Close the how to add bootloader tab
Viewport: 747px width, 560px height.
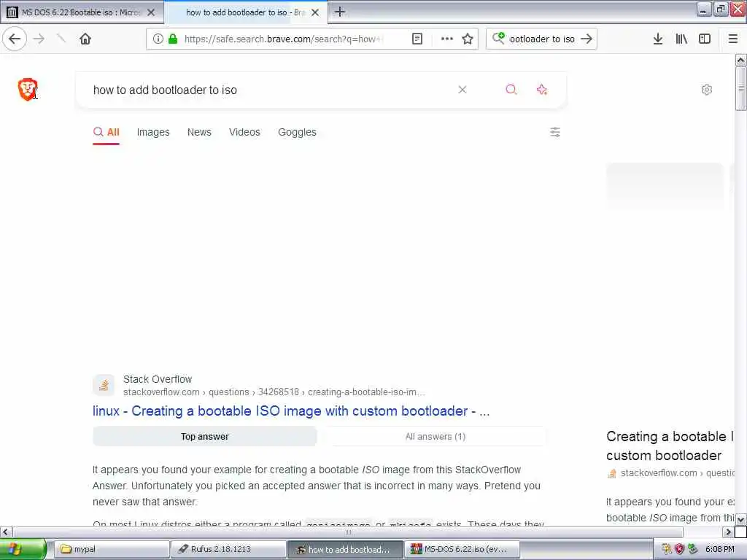pyautogui.click(x=315, y=12)
